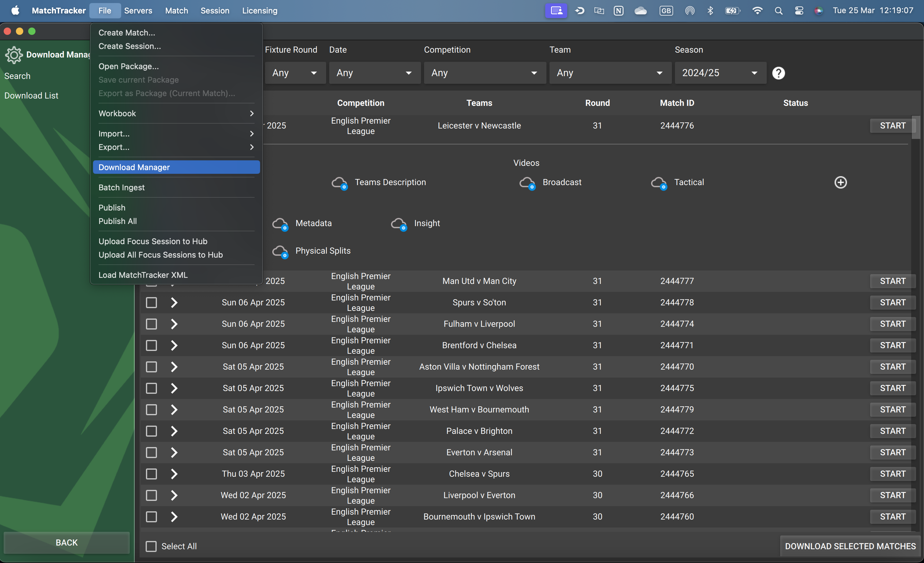Open the Date filter dropdown
The height and width of the screenshot is (563, 924).
pos(374,73)
